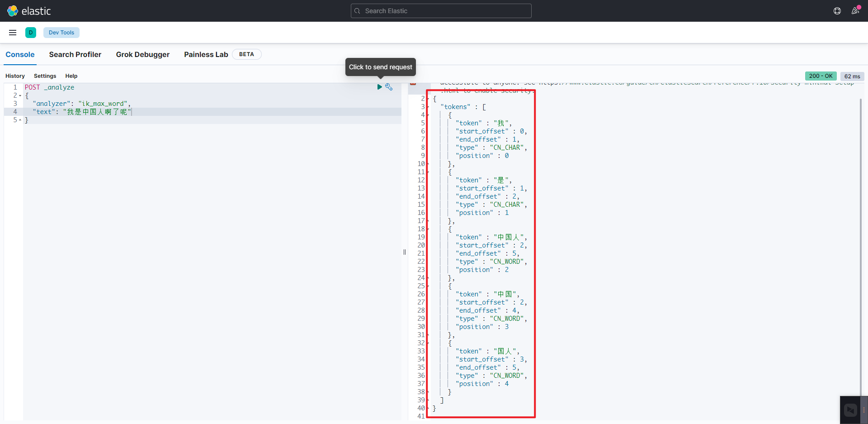The image size is (868, 424).
Task: Click the CN_WORD type on line 22
Action: [507, 262]
